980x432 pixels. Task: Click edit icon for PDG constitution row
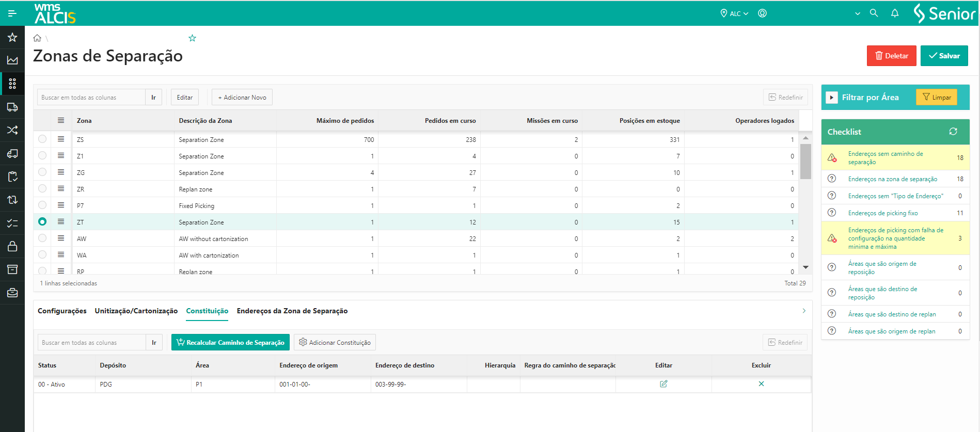[x=663, y=384]
